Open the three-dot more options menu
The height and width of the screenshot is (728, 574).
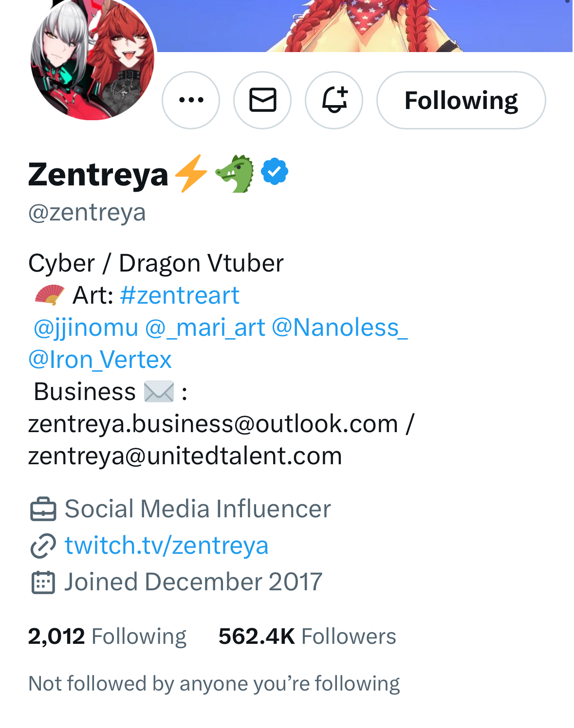pyautogui.click(x=191, y=100)
